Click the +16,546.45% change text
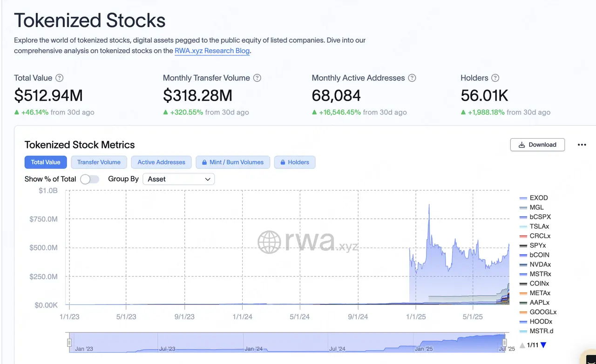Viewport: 596px width, 364px height. pos(340,112)
